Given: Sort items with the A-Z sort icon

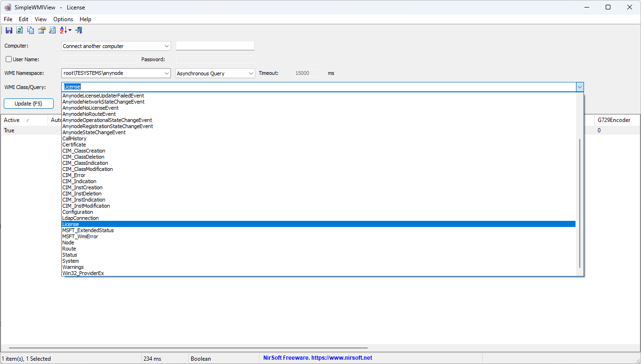Looking at the screenshot, I should (63, 30).
